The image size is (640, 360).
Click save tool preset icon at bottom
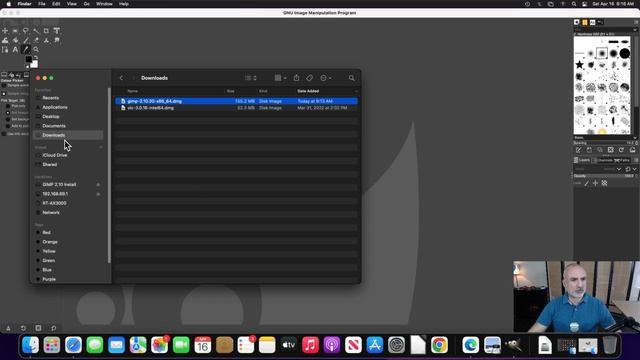point(8,328)
